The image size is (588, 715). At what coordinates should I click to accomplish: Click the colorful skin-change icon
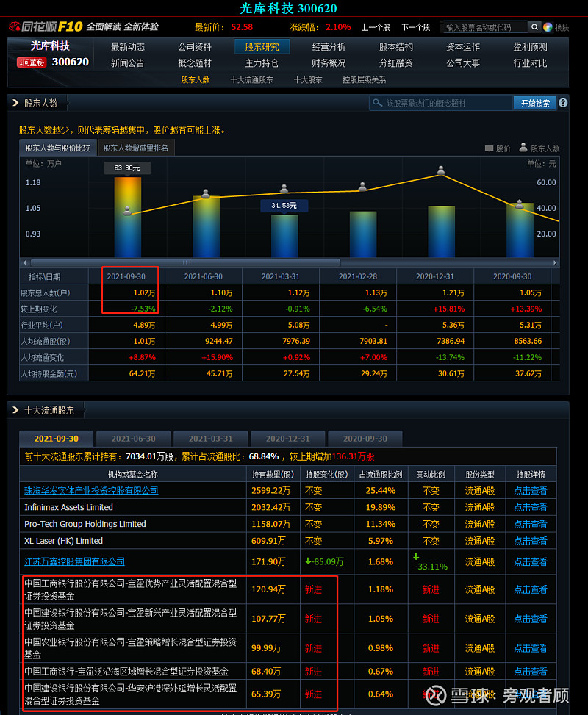click(548, 27)
